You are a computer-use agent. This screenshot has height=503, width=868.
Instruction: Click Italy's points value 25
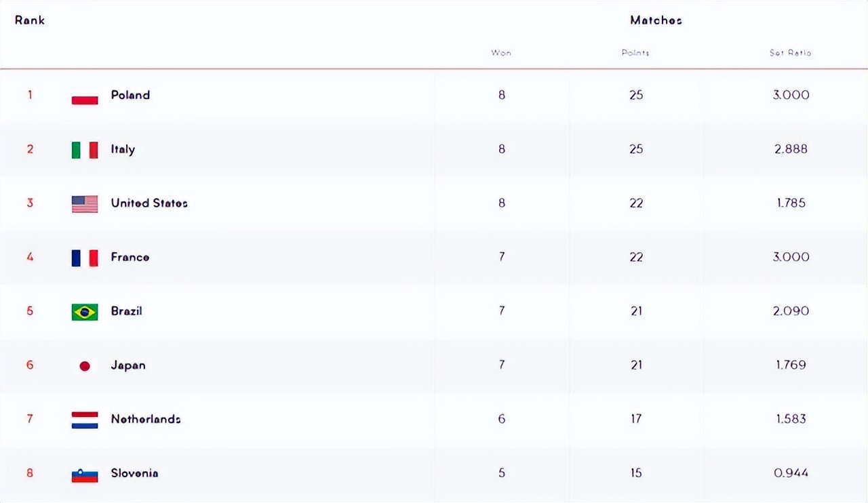(636, 149)
